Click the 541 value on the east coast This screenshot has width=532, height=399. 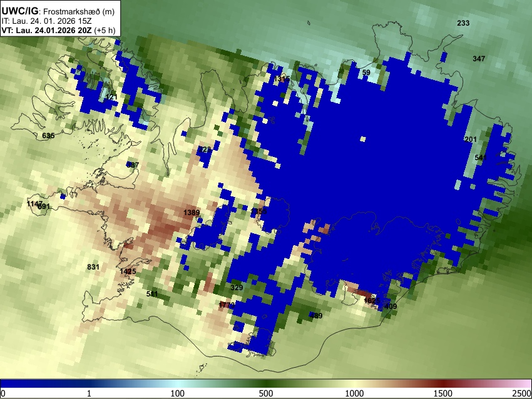(481, 158)
